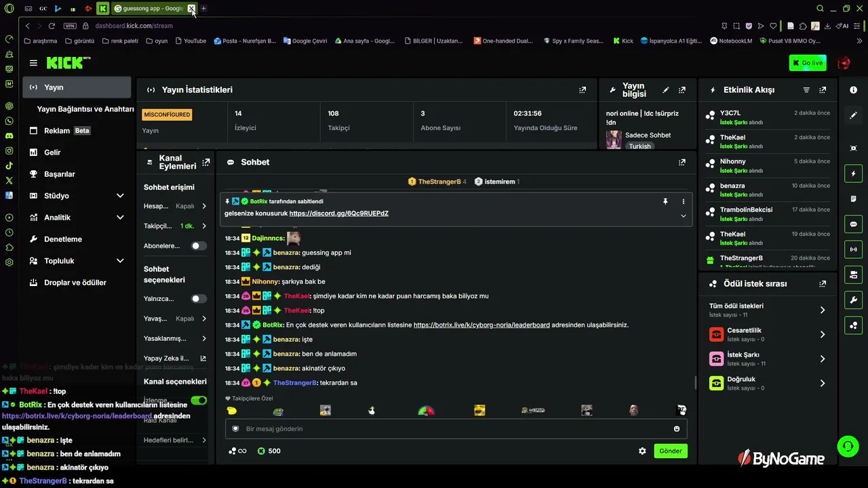Go to the Gelir page
This screenshot has height=488, width=868.
pyautogui.click(x=77, y=152)
